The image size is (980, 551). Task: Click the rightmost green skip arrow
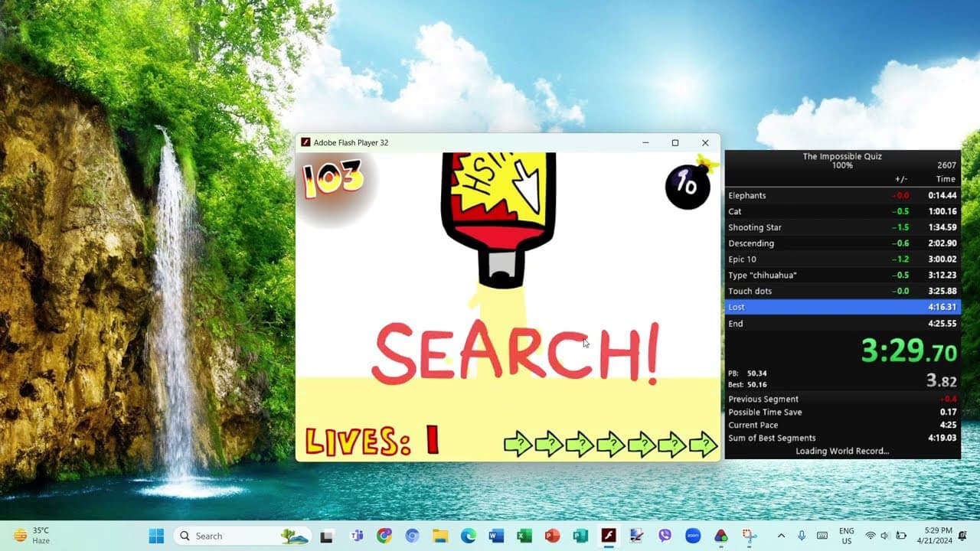click(x=703, y=443)
